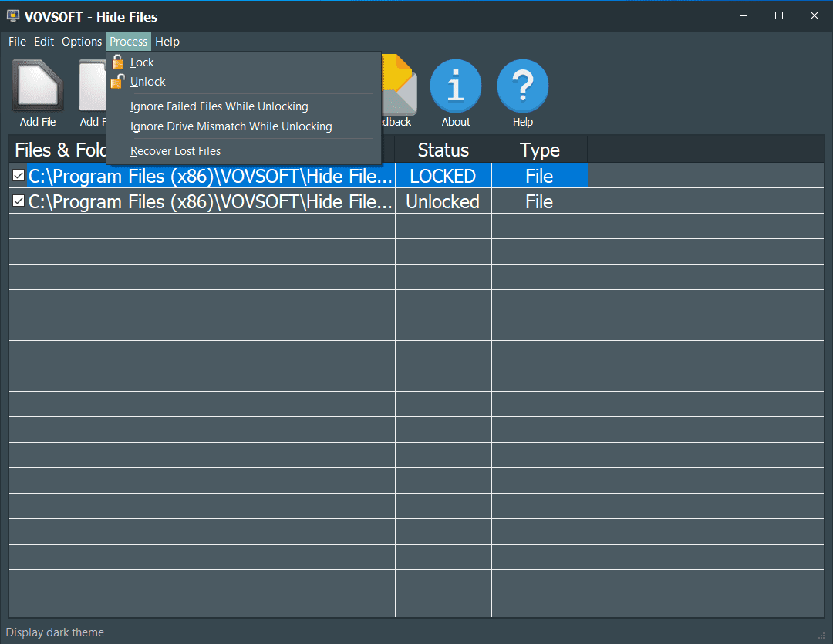833x644 pixels.
Task: Click the File type cell in LOCKED row
Action: pyautogui.click(x=539, y=176)
